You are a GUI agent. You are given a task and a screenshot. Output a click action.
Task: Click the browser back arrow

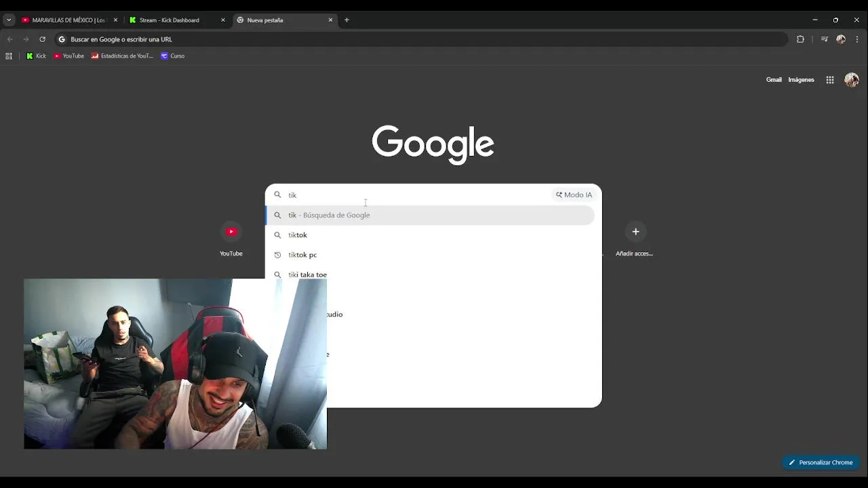pos(9,39)
